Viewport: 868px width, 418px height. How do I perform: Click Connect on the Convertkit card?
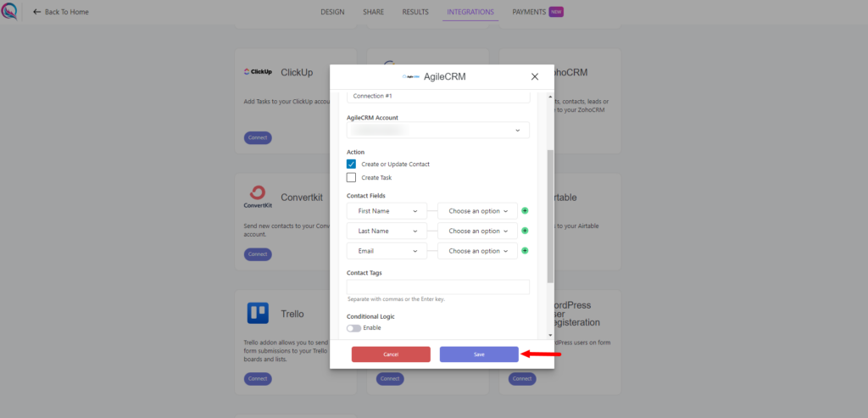(x=258, y=254)
